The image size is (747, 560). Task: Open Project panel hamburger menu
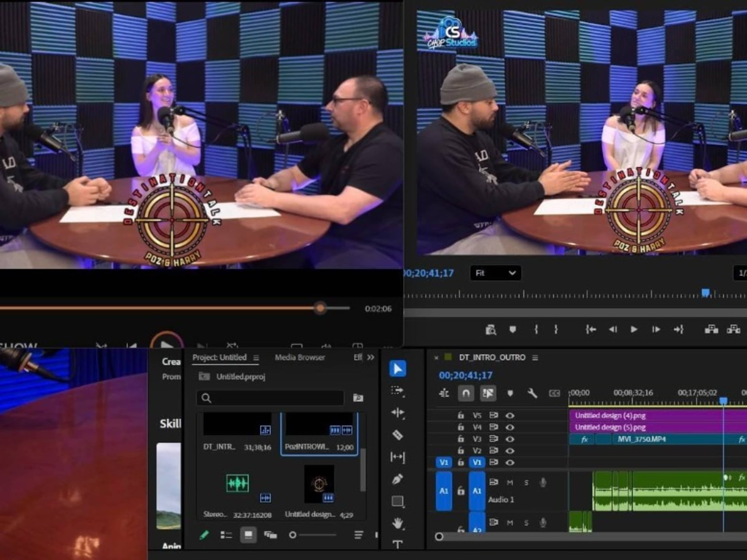point(256,357)
